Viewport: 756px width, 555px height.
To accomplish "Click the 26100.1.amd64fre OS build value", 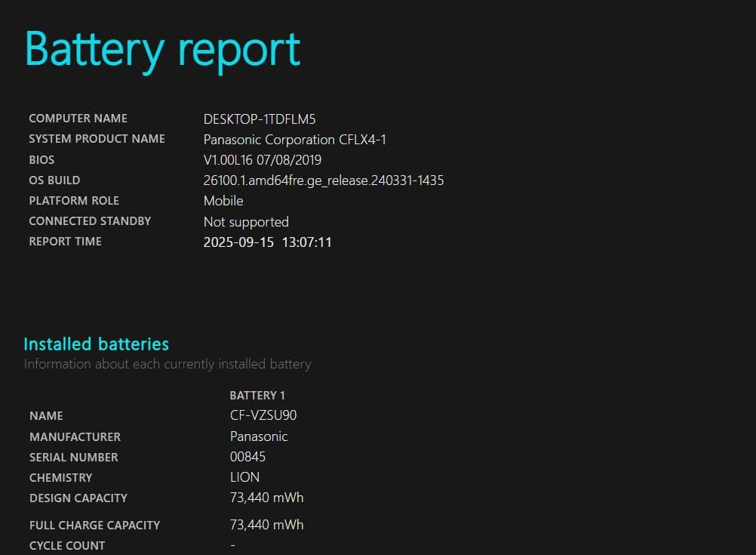I will (x=323, y=180).
